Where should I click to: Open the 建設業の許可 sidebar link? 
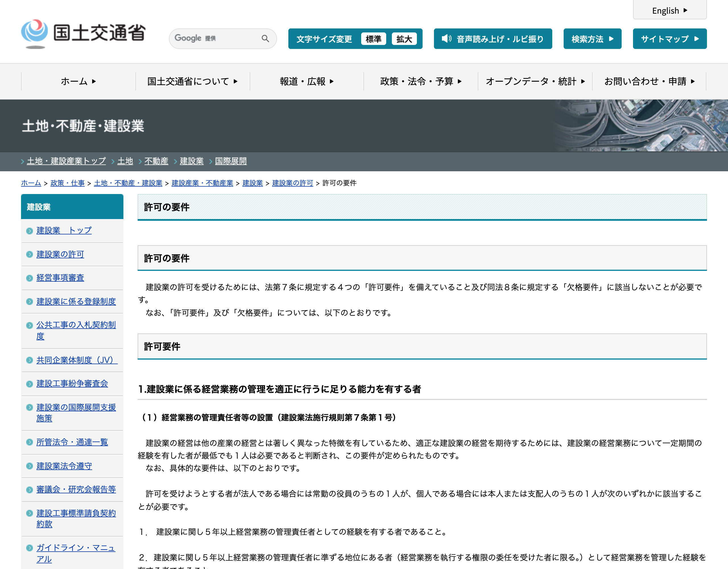(x=60, y=254)
